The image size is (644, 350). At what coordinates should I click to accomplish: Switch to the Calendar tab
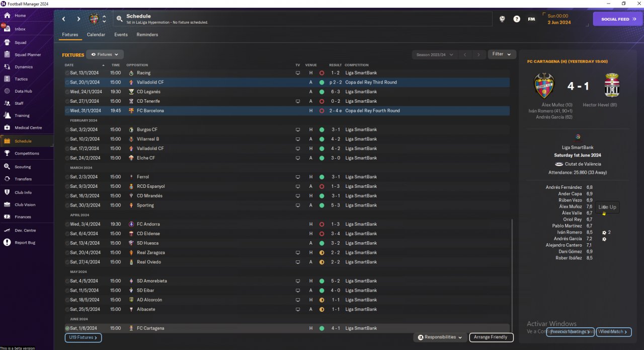coord(96,35)
